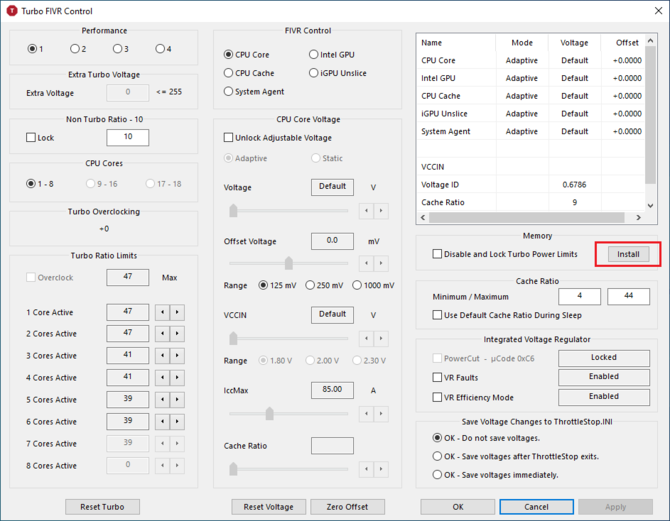Increase the 1 Core Active ratio arrow
This screenshot has height=521, width=670.
pyautogui.click(x=177, y=312)
